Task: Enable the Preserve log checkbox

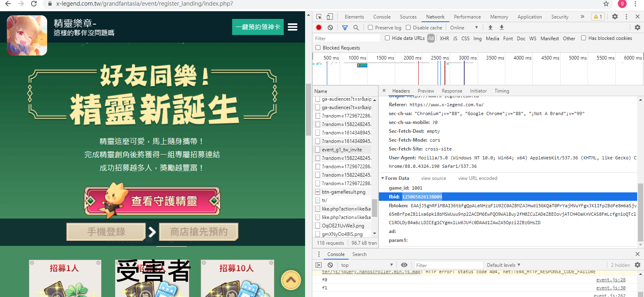Action: 370,27
